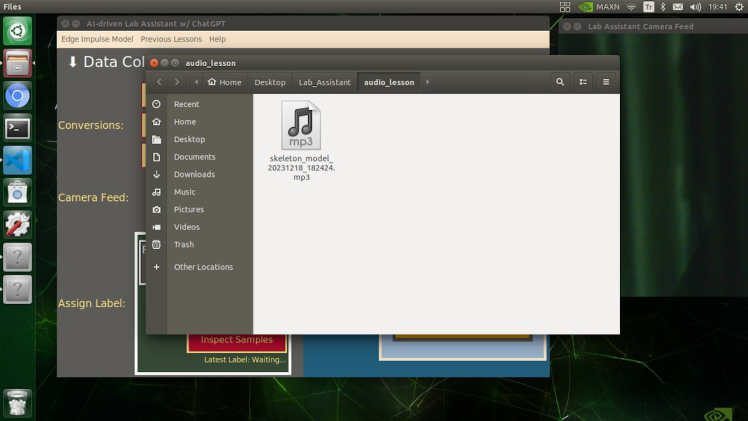Viewport: 748px width, 421px height.
Task: Launch Chromium browser from the dock
Action: 18,96
